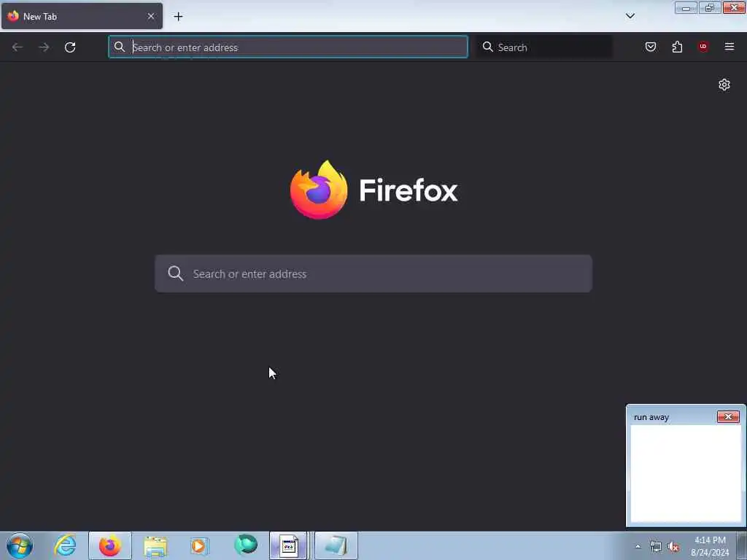
Task: Launch Internet Explorer from taskbar
Action: [65, 545]
